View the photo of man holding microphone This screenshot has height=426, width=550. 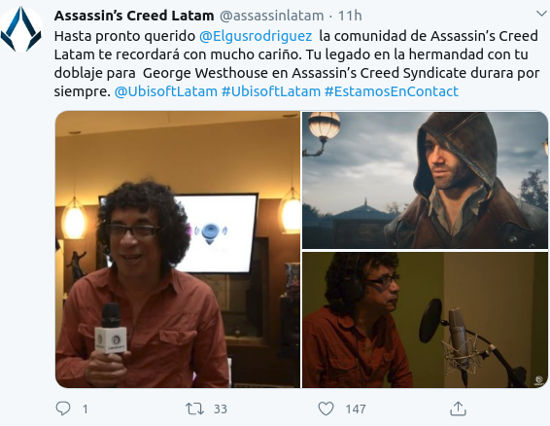pos(177,249)
